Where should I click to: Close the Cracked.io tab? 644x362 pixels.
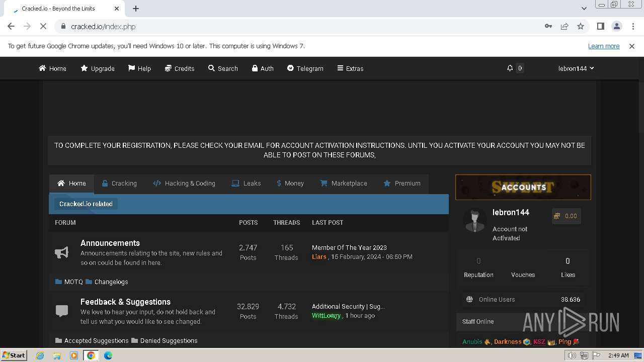tap(117, 9)
